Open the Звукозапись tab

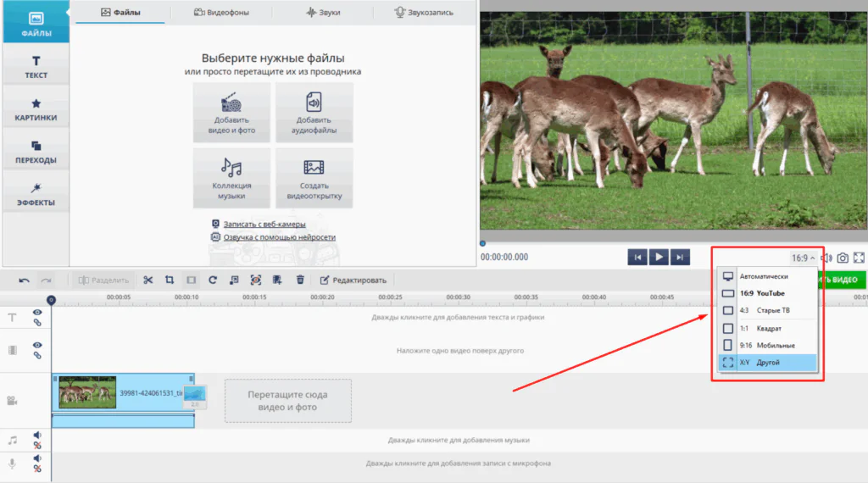(x=424, y=13)
